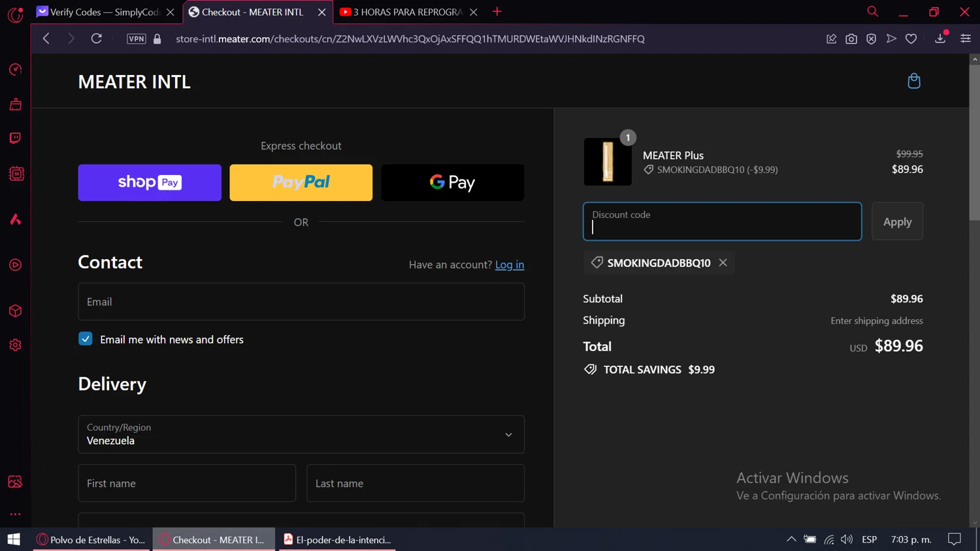Open the Aria AI icon in sidebar

point(15,219)
